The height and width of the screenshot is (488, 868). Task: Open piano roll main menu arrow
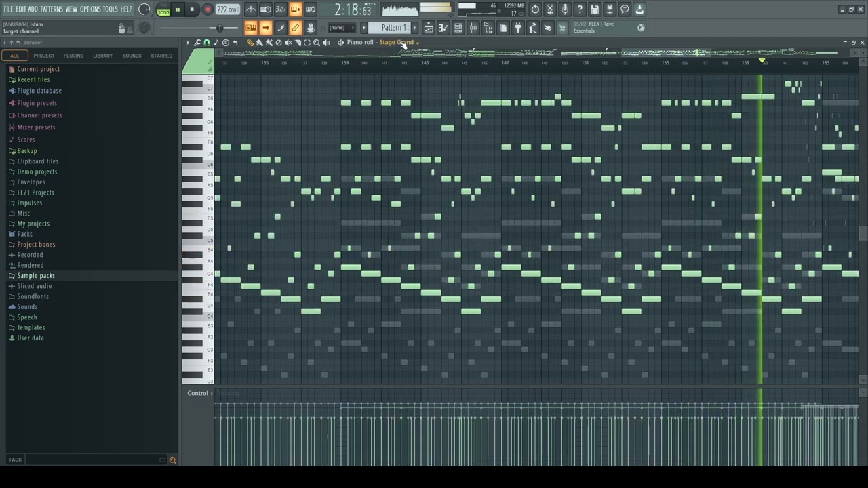(188, 43)
